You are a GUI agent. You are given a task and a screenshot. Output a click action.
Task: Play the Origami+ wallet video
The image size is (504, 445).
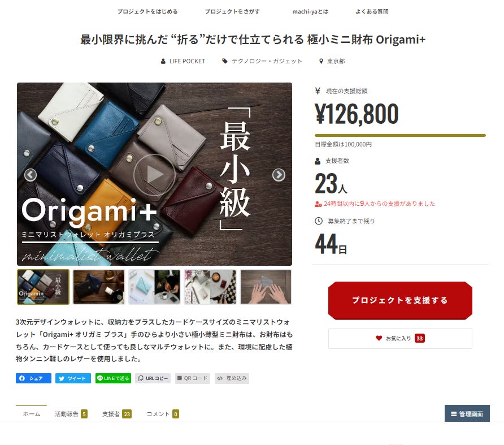155,175
